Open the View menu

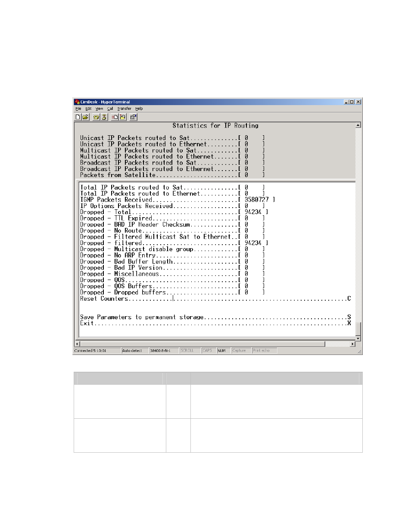pos(99,109)
